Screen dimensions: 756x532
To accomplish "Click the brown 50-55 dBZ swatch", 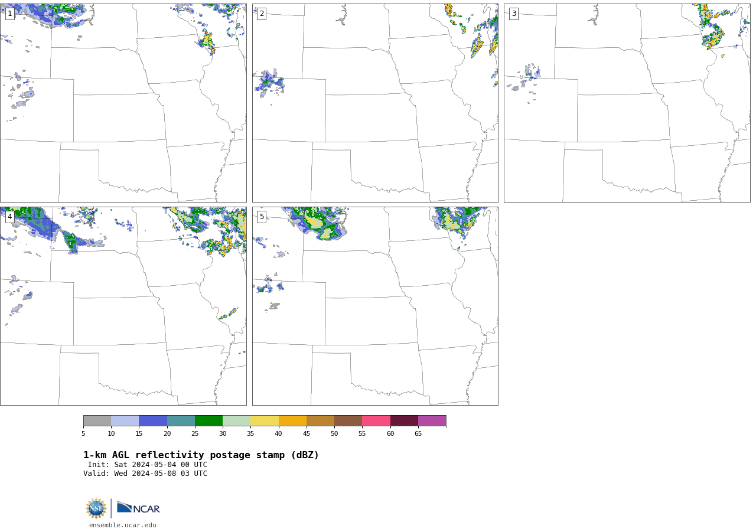I will (348, 420).
